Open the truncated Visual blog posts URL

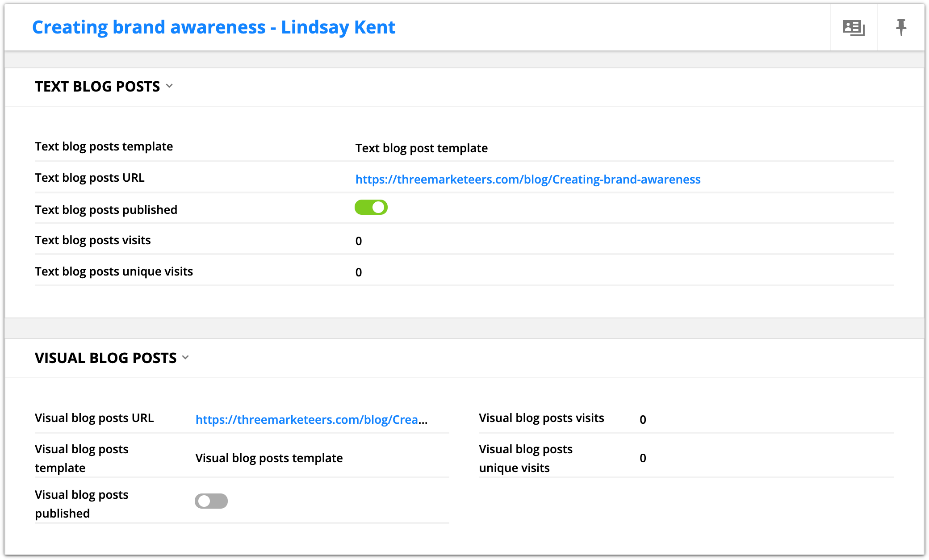coord(311,420)
